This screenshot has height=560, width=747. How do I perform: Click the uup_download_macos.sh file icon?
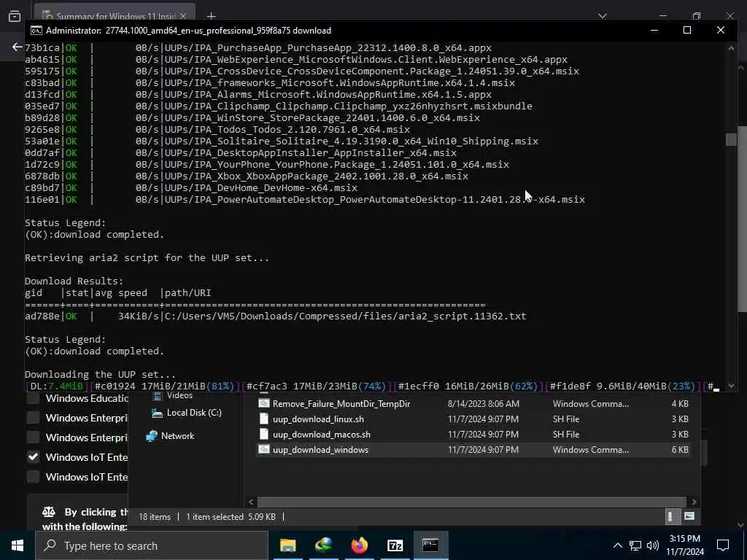pos(264,435)
